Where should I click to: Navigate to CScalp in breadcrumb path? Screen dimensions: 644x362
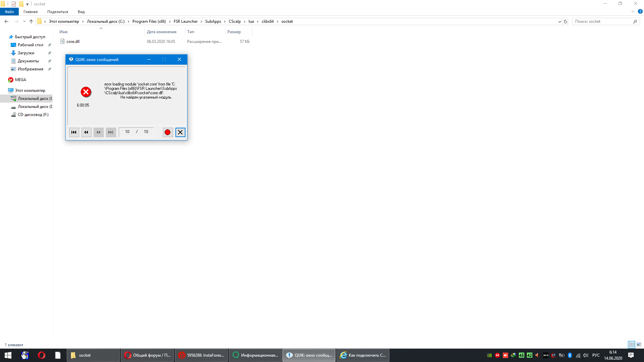(234, 21)
